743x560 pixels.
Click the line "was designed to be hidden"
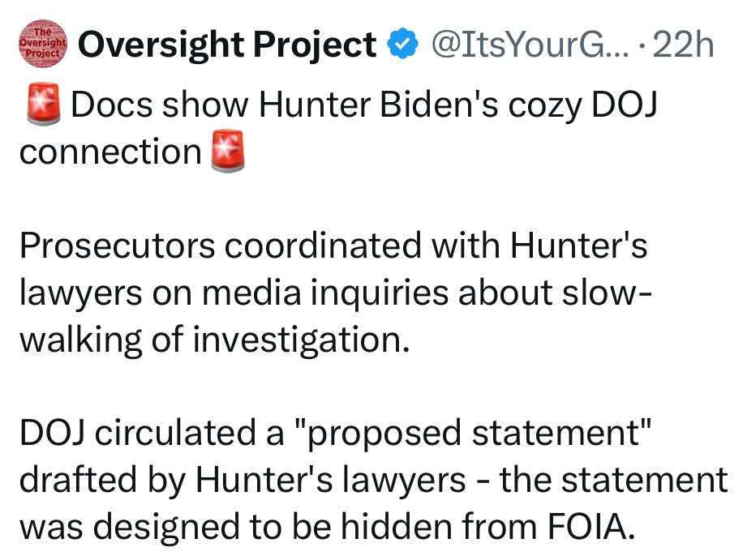pos(324,528)
